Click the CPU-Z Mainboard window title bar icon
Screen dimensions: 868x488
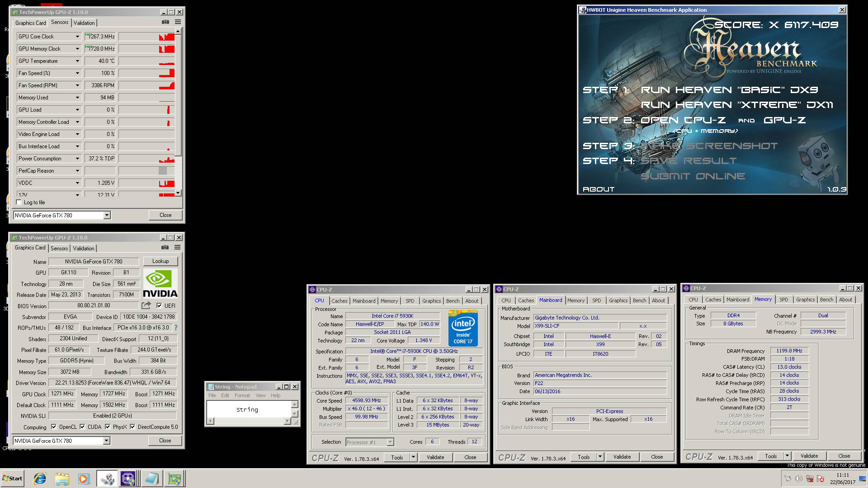pos(499,289)
